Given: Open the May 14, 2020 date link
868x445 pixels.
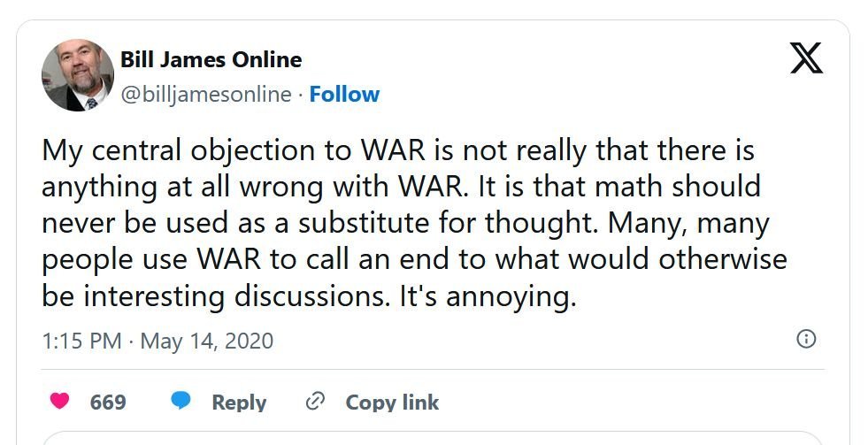Looking at the screenshot, I should pos(206,341).
